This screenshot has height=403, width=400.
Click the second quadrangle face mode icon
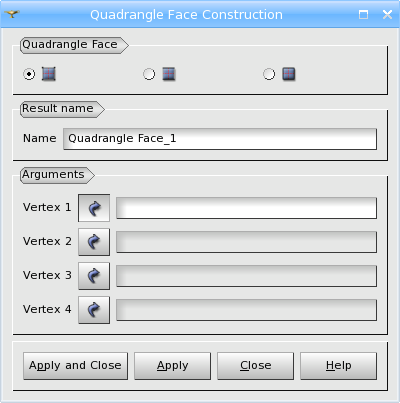169,74
